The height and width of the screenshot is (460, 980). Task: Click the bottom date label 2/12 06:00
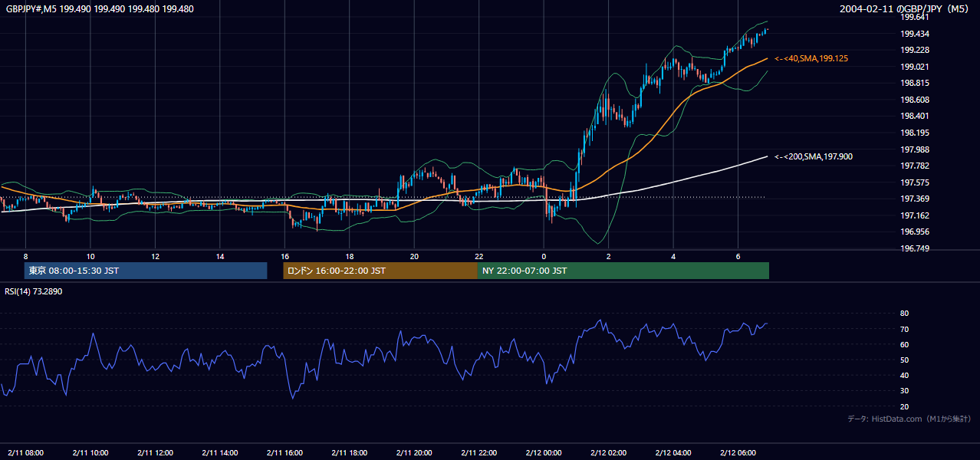[x=738, y=452]
